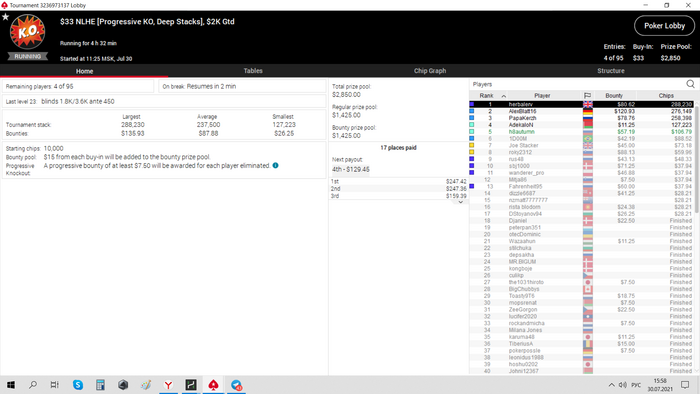Image resolution: width=700 pixels, height=394 pixels.
Task: Click AdekaloN's teal color tag
Action: 472,125
